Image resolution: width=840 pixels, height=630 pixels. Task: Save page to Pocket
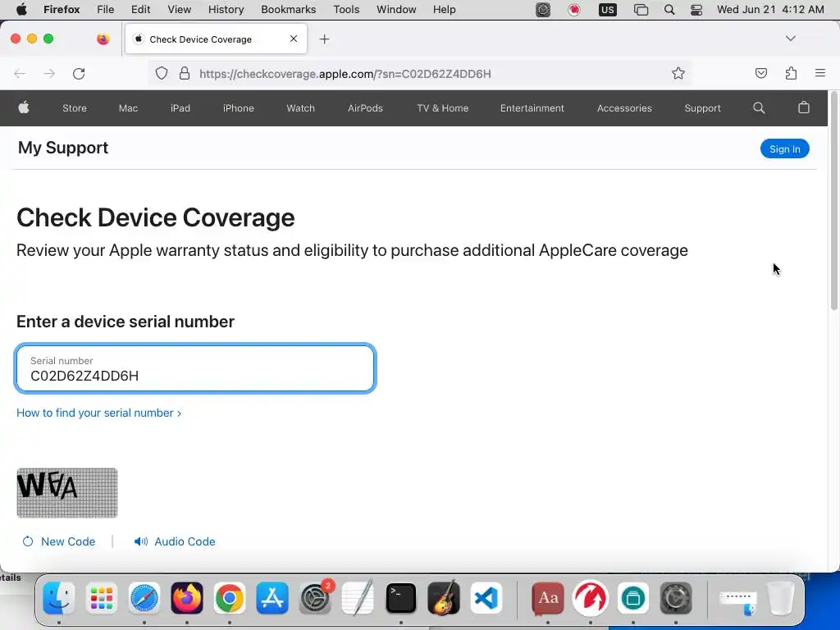click(760, 73)
